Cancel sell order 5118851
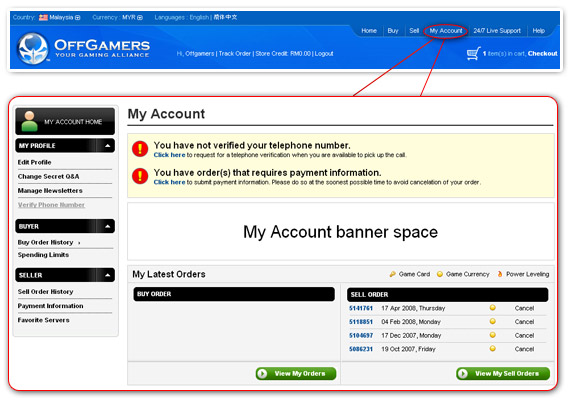Image resolution: width=569 pixels, height=402 pixels. coord(524,322)
